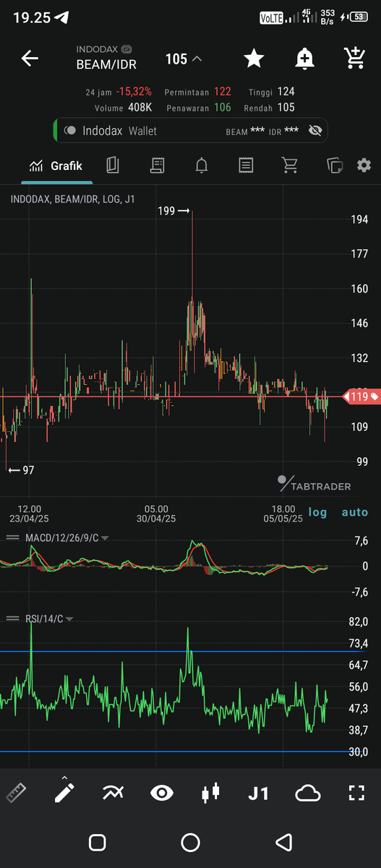Tap the 97 low price marker

(x=22, y=470)
